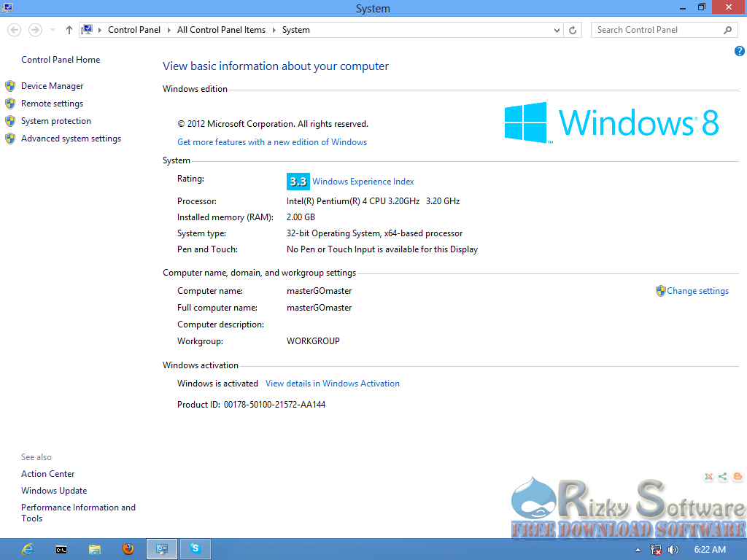Click shield icon next to Change settings

660,291
